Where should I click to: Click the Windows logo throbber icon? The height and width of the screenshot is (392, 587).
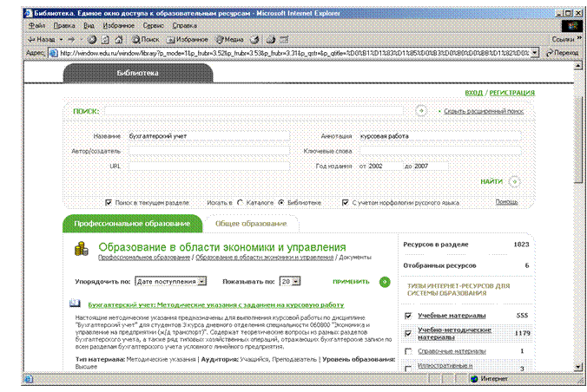pyautogui.click(x=571, y=26)
